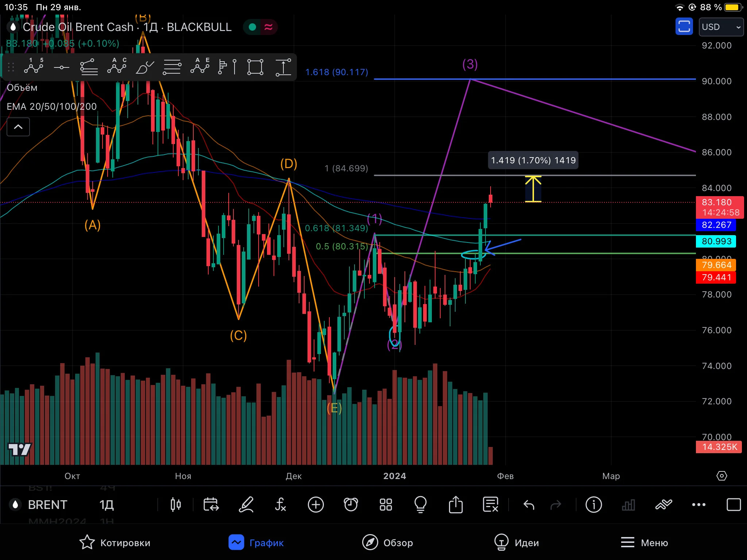Screen dimensions: 747x560
Task: Select the horizontal line drawing tool
Action: [x=61, y=67]
